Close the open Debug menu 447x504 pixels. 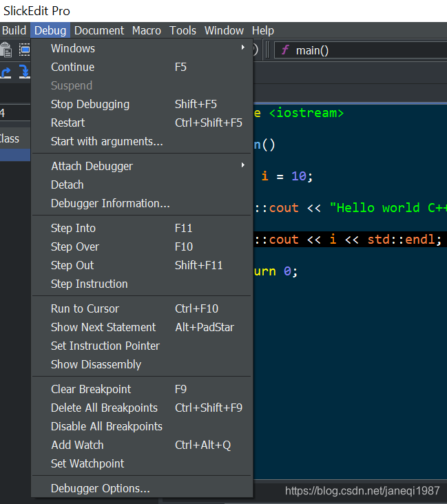[x=50, y=30]
